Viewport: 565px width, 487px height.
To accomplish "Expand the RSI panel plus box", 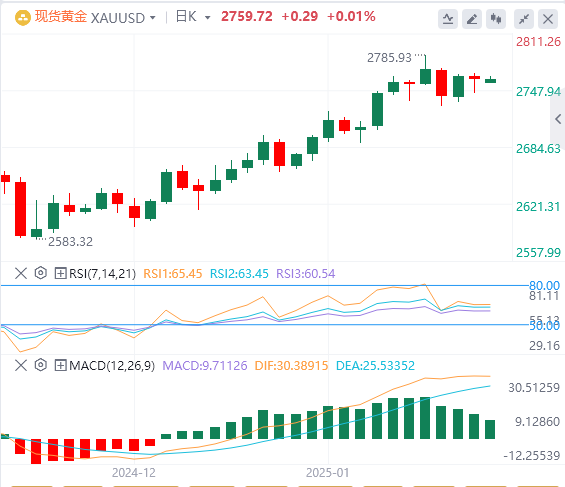I will pos(60,273).
